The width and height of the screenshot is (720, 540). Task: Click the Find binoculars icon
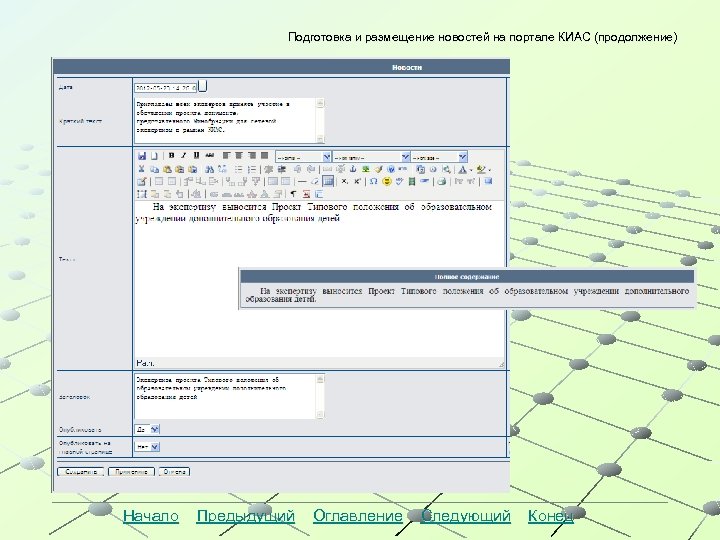(x=209, y=169)
